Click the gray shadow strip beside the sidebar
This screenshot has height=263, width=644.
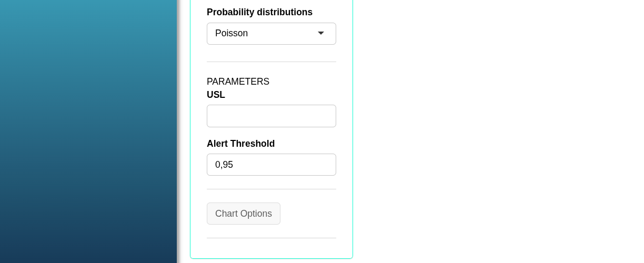179,131
